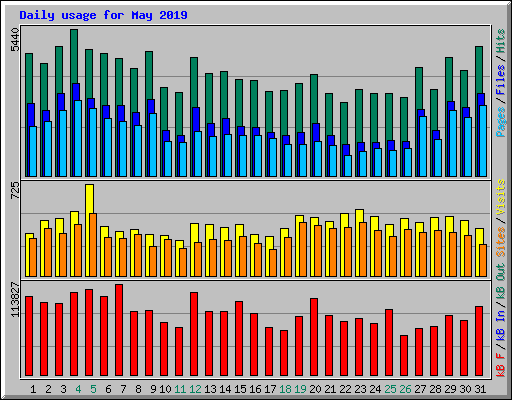Select the cyan pages bar for day 4
The image size is (512, 400).
pyautogui.click(x=78, y=138)
